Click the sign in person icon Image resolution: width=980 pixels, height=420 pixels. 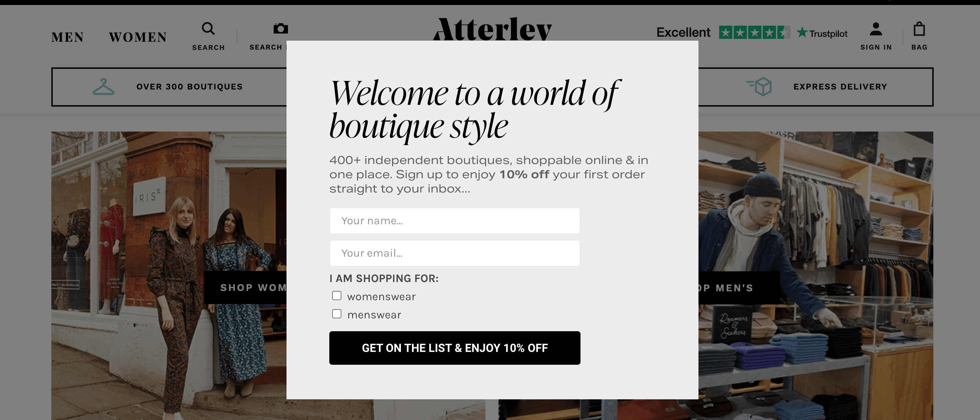click(876, 29)
